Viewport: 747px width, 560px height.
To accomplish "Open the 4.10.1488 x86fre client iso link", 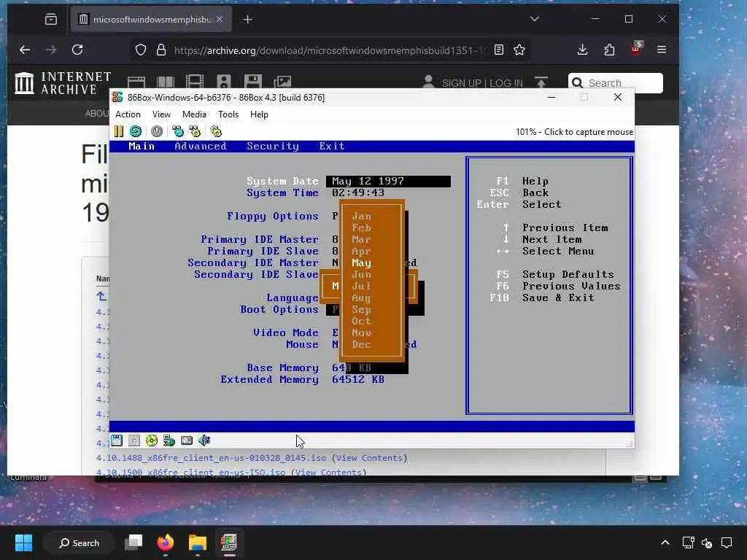I will (x=211, y=458).
